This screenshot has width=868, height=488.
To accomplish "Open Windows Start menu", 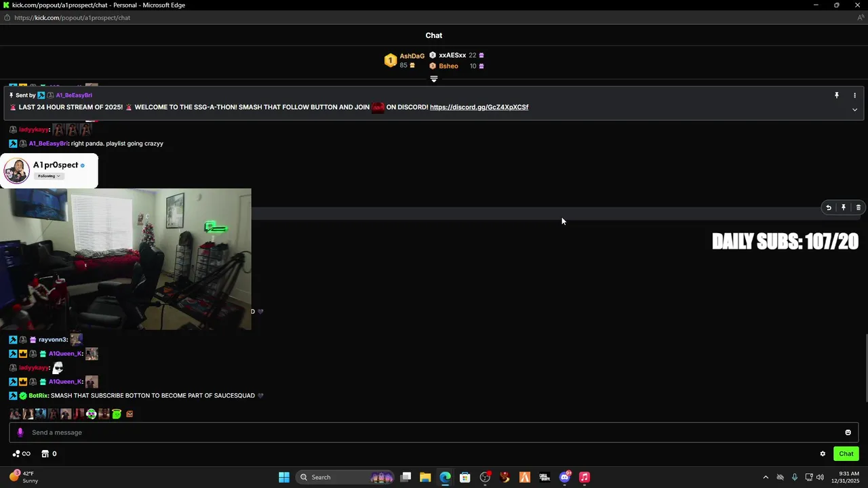I will click(x=284, y=477).
